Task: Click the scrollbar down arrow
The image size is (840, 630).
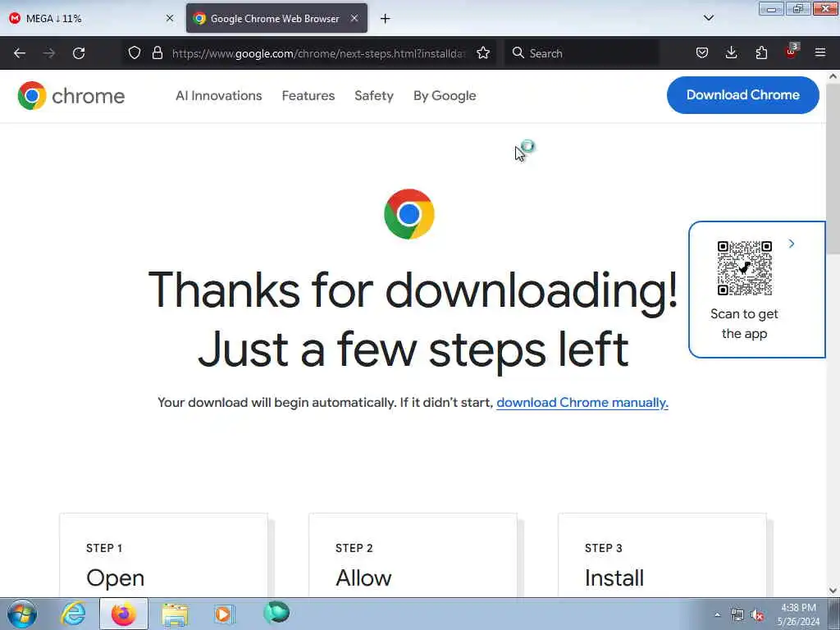Action: click(x=833, y=591)
